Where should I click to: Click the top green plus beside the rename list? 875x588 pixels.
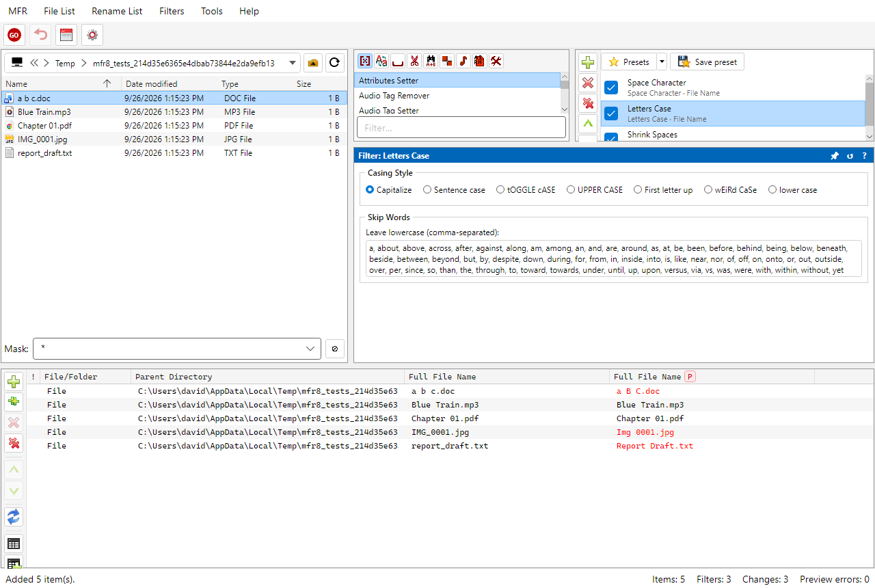pyautogui.click(x=14, y=382)
